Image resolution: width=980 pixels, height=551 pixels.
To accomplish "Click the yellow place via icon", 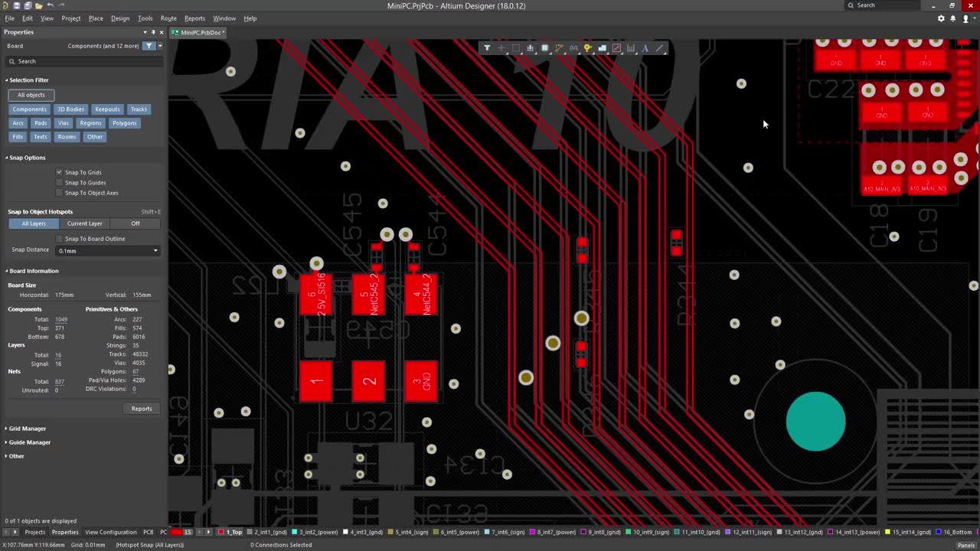I will [x=587, y=48].
